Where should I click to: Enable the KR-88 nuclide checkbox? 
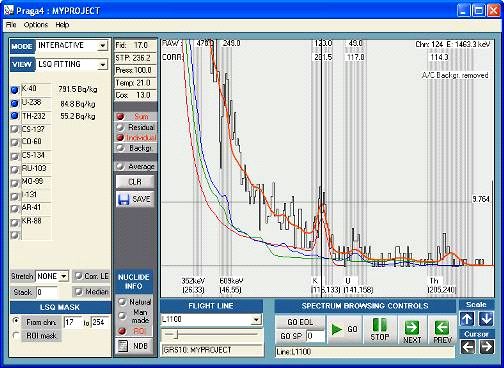pos(15,222)
